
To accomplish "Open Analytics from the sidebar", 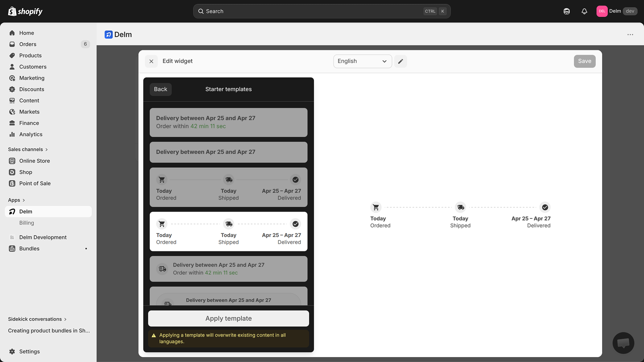I will 30,134.
